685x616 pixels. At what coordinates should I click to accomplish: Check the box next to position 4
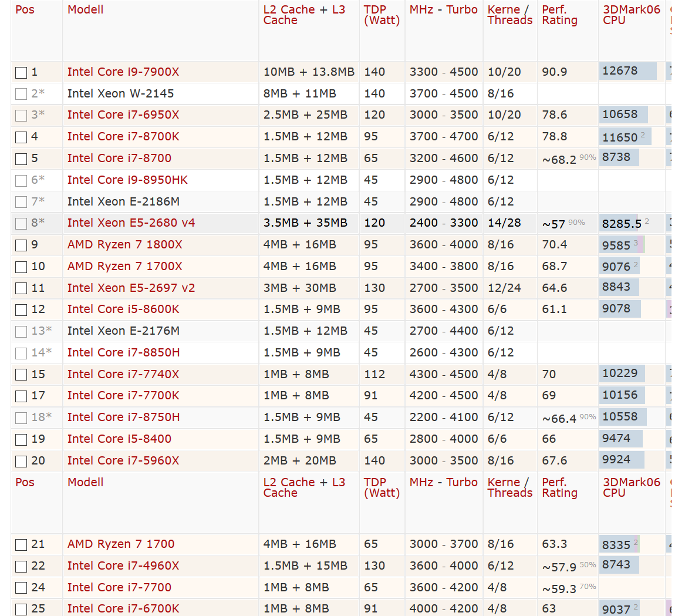click(x=21, y=137)
